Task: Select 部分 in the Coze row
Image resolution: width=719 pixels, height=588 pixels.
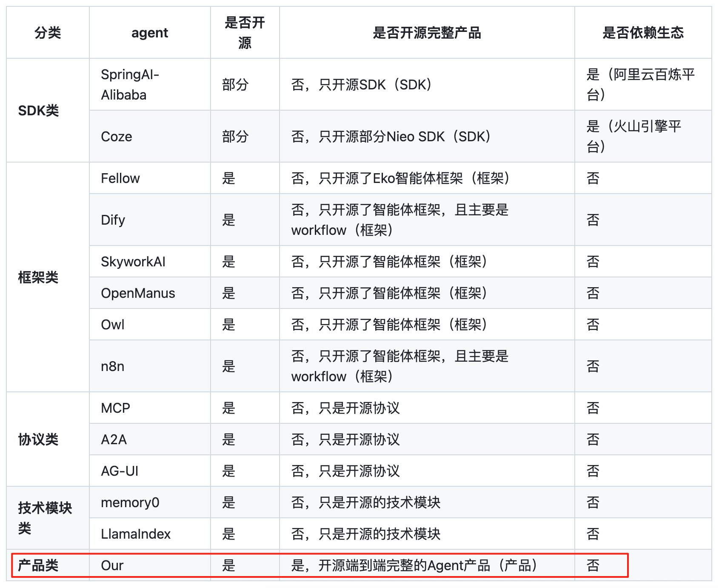Action: [x=235, y=137]
